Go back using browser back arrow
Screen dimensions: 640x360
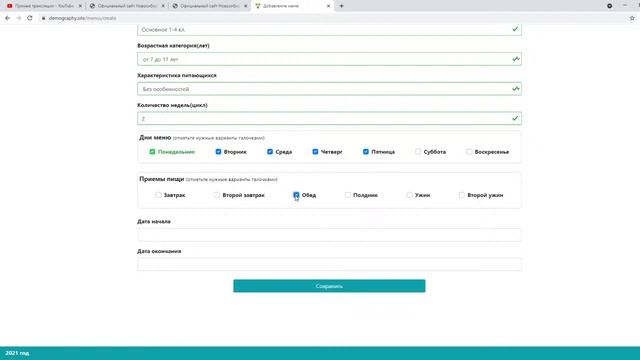point(7,18)
